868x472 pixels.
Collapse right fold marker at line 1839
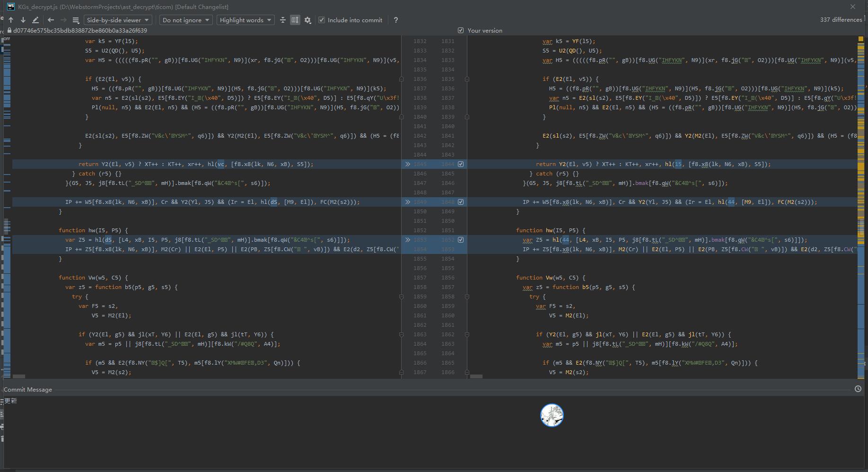[467, 117]
